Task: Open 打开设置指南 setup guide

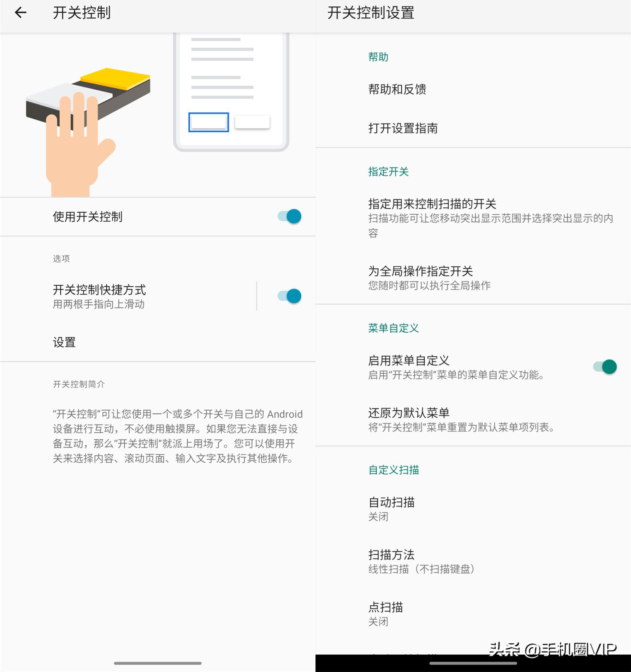Action: pos(403,129)
